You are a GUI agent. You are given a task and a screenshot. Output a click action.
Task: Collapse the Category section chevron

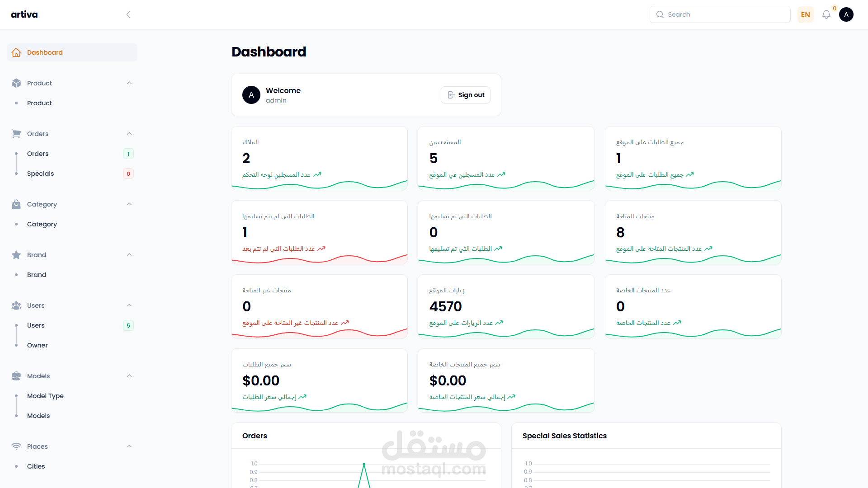[x=129, y=204]
